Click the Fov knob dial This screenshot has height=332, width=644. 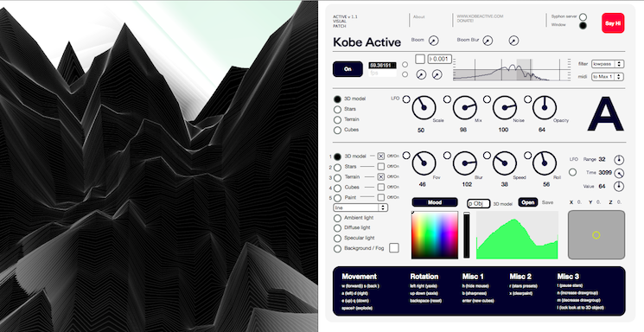[x=424, y=163]
